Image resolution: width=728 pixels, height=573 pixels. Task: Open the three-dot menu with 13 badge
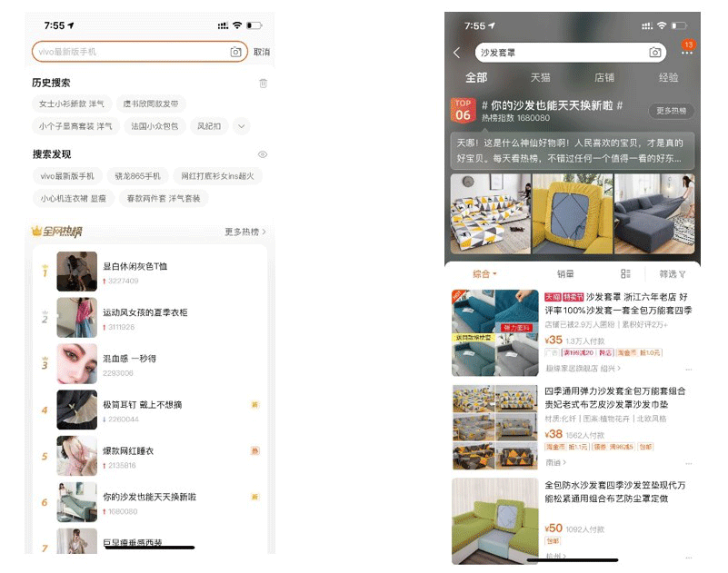coord(686,52)
